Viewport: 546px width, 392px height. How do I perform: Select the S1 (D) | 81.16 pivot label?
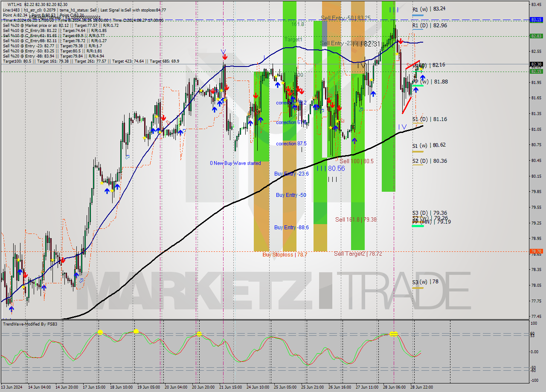430,119
